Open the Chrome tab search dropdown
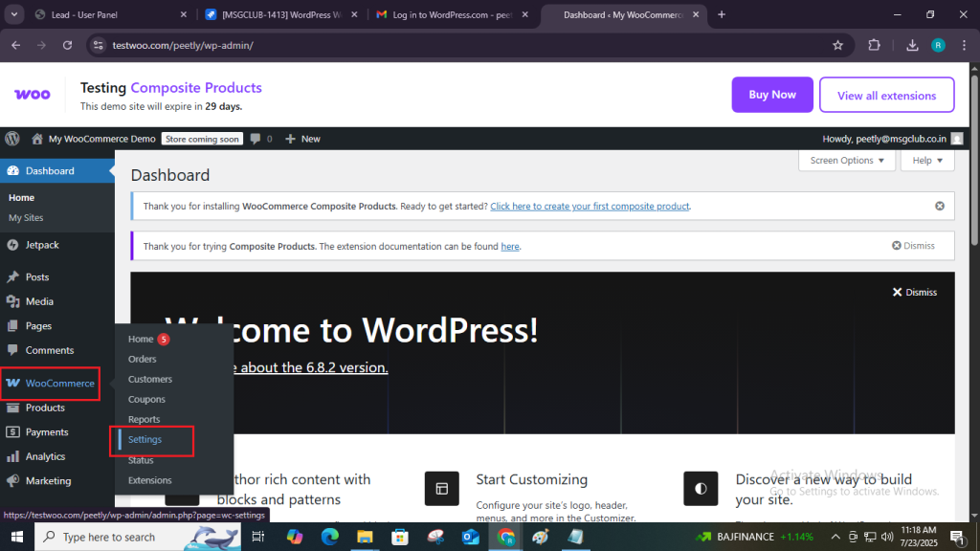Screen dimensions: 980x551 13,14
